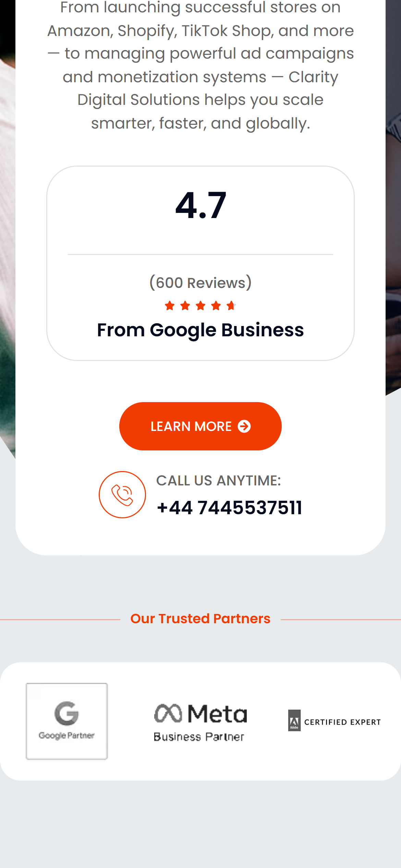Click the arrow icon in LEARN MORE
Screen dimensions: 401x868
click(x=244, y=426)
